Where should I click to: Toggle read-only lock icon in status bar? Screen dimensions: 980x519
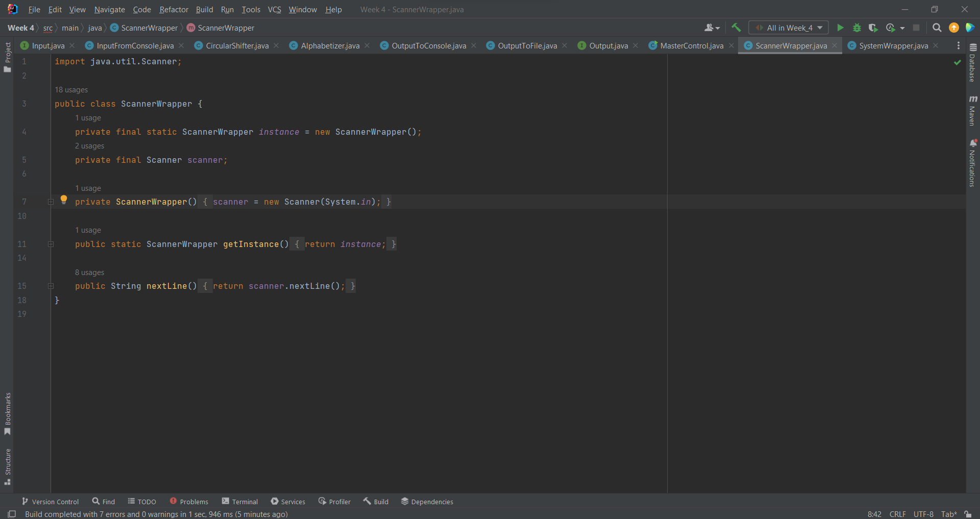968,514
